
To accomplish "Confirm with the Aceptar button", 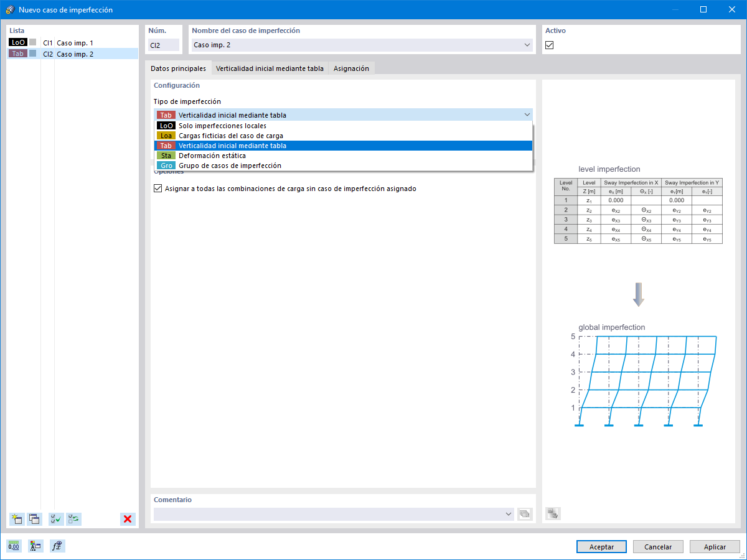I will tap(601, 547).
